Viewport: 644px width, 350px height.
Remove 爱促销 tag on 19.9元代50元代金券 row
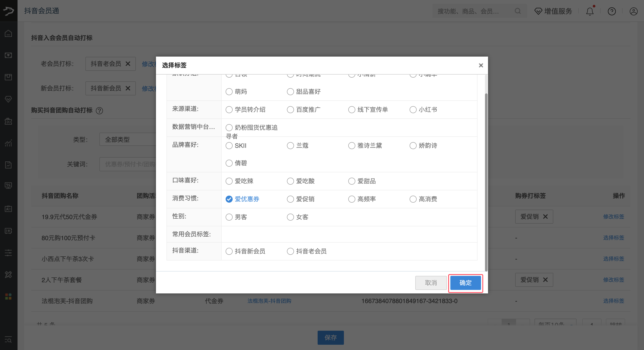point(545,217)
